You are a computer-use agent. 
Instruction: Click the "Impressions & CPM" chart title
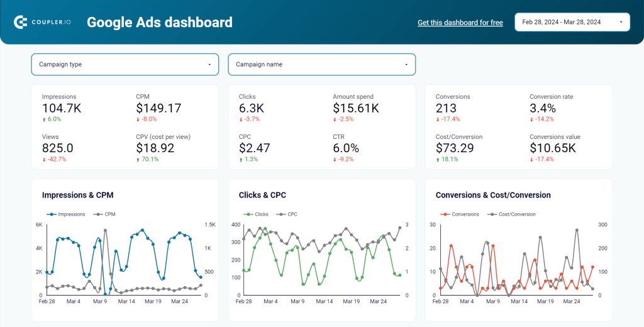(x=77, y=195)
